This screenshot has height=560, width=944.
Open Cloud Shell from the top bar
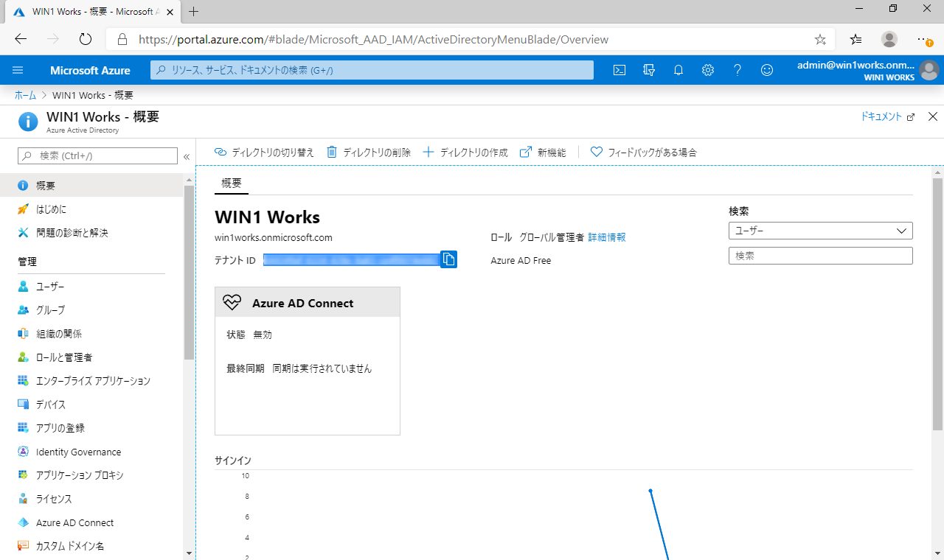(620, 70)
